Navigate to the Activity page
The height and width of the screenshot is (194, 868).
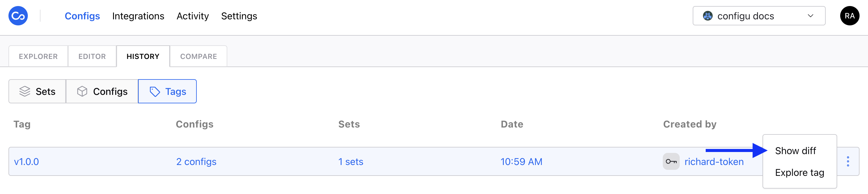[x=193, y=16]
